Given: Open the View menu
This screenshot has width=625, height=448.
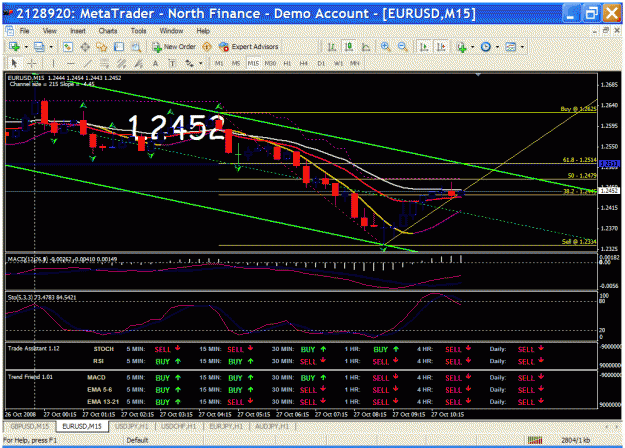Looking at the screenshot, I should tap(49, 31).
